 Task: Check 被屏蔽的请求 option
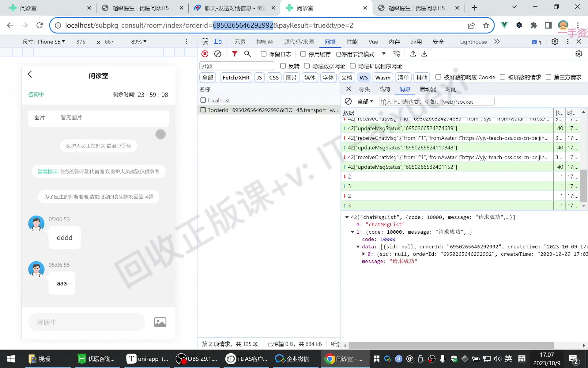pos(503,77)
